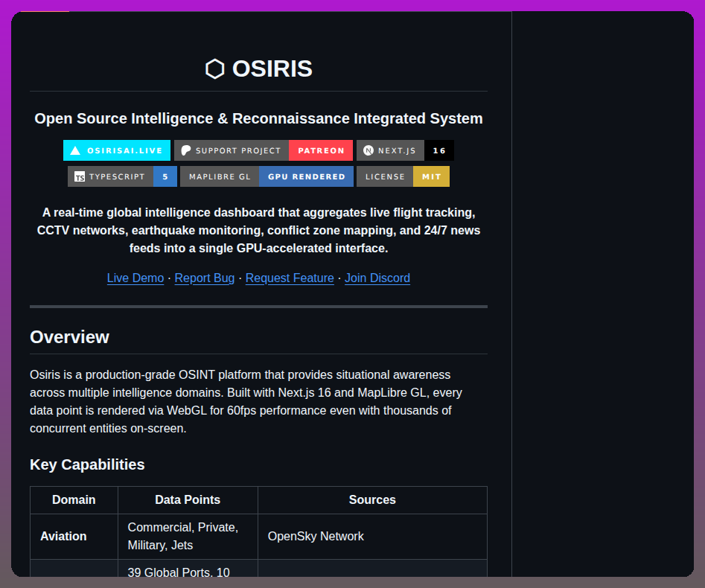The image size is (705, 588).
Task: Follow the Request Feature link
Action: [x=290, y=278]
